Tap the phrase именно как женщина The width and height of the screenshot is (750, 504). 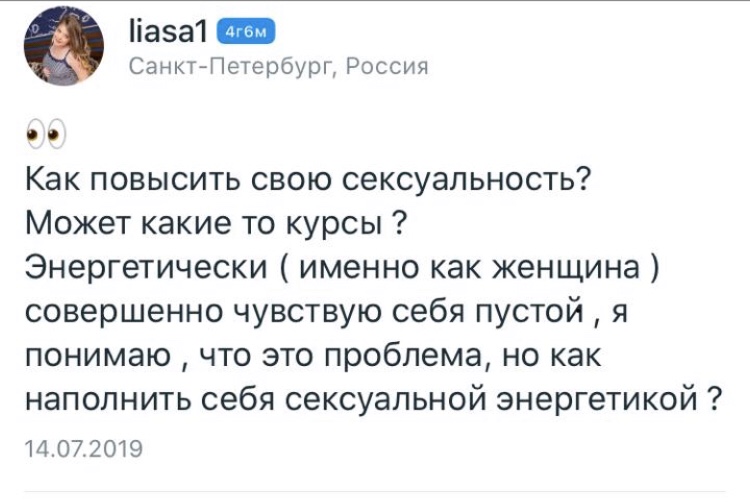[x=469, y=267]
